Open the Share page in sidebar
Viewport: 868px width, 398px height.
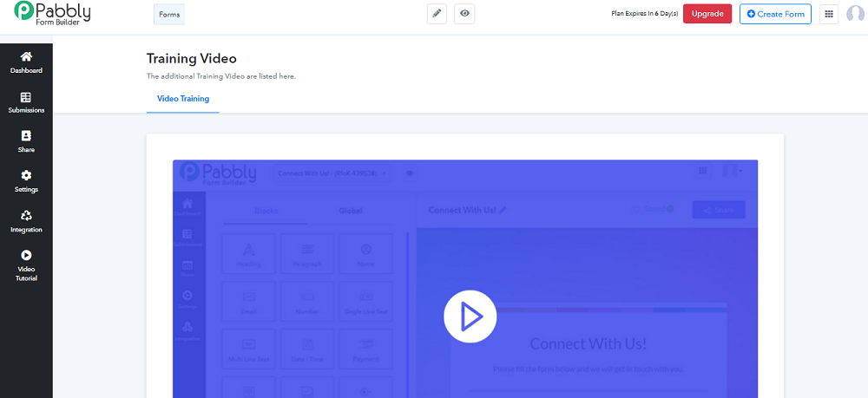[x=26, y=142]
